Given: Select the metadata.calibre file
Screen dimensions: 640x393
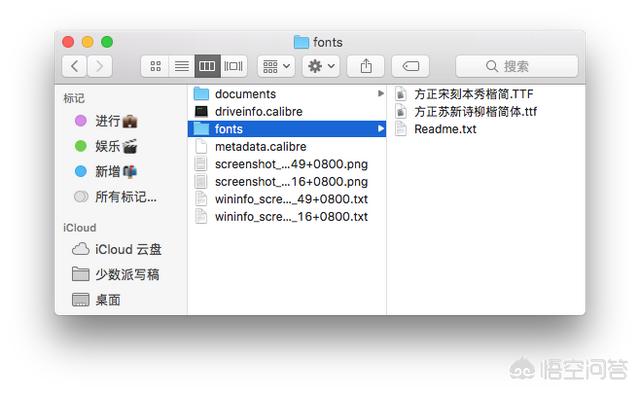Looking at the screenshot, I should click(287, 147).
